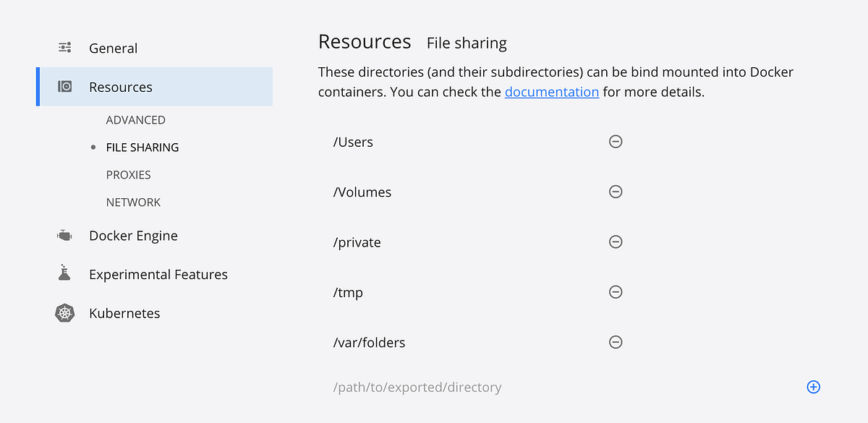
Task: Click the Docker Engine icon
Action: pos(65,236)
